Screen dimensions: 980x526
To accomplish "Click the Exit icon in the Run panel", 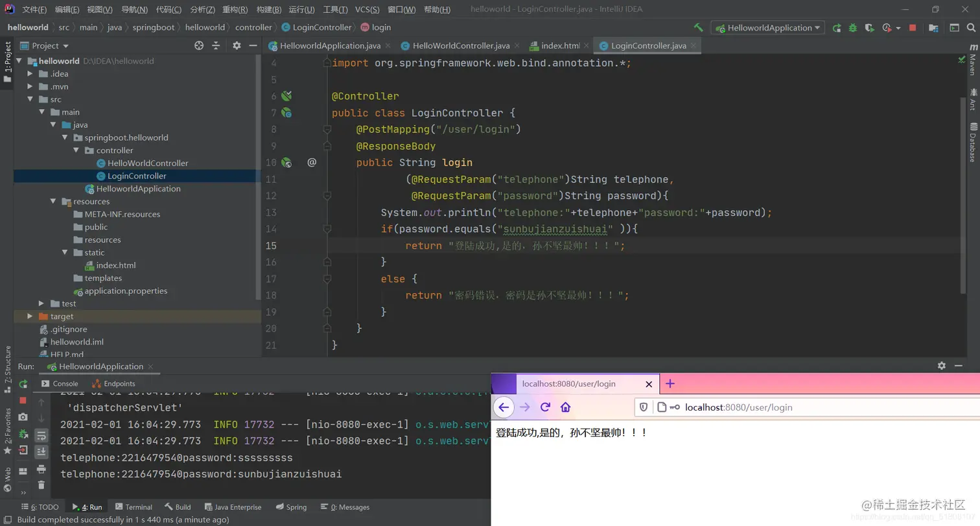I will tap(23, 450).
